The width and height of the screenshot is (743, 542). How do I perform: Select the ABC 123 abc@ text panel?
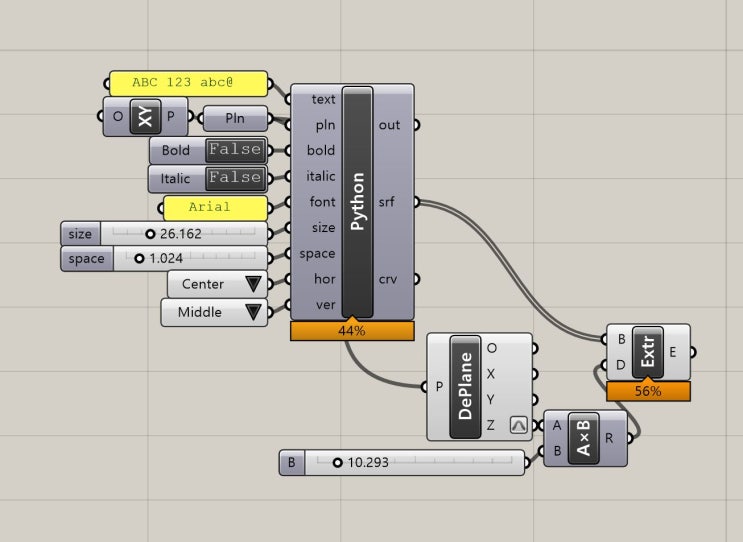189,83
